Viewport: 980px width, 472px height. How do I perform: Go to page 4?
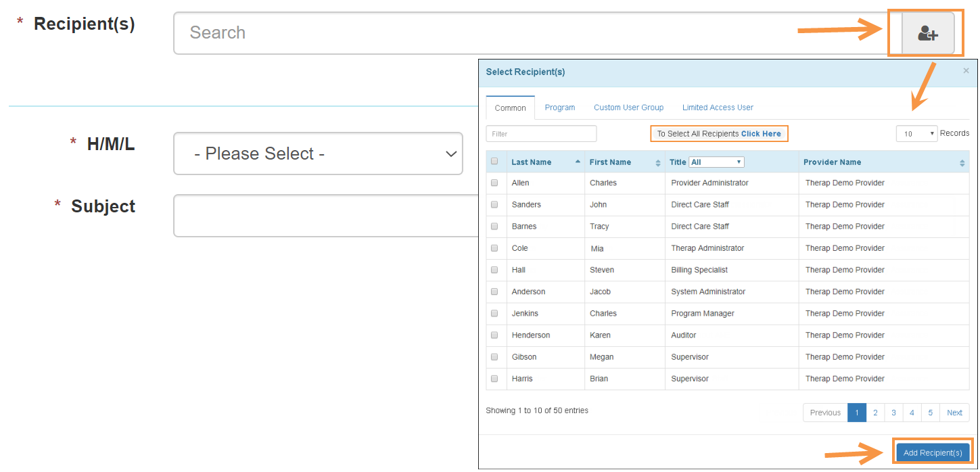(x=912, y=412)
